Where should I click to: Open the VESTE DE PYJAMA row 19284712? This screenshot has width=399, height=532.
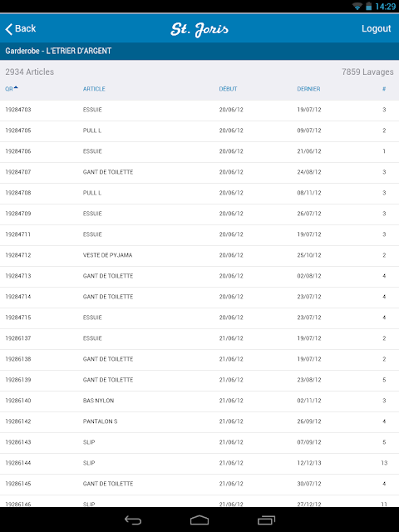(x=199, y=255)
